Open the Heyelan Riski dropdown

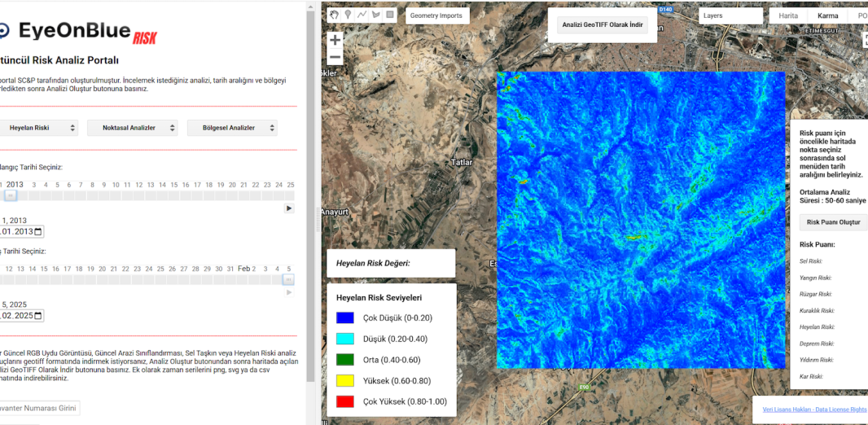(38, 128)
